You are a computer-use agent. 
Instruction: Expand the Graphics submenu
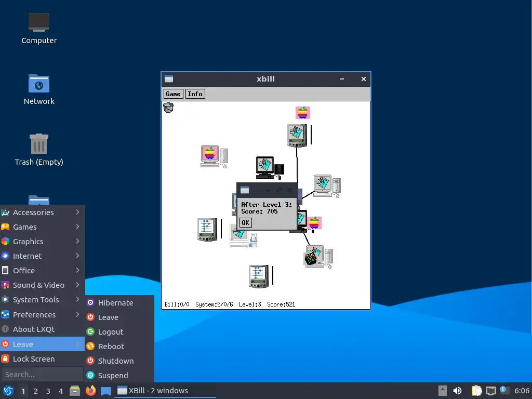click(x=43, y=242)
